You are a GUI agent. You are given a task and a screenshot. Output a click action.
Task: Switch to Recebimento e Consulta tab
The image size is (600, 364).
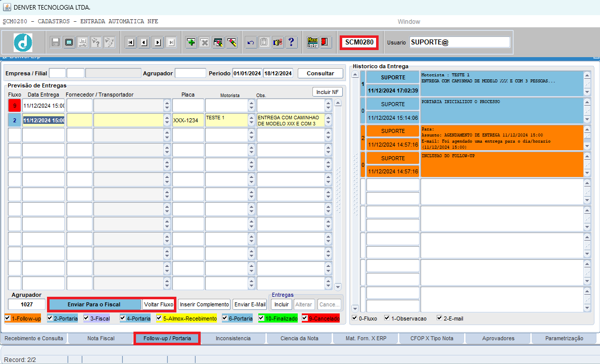click(x=34, y=338)
